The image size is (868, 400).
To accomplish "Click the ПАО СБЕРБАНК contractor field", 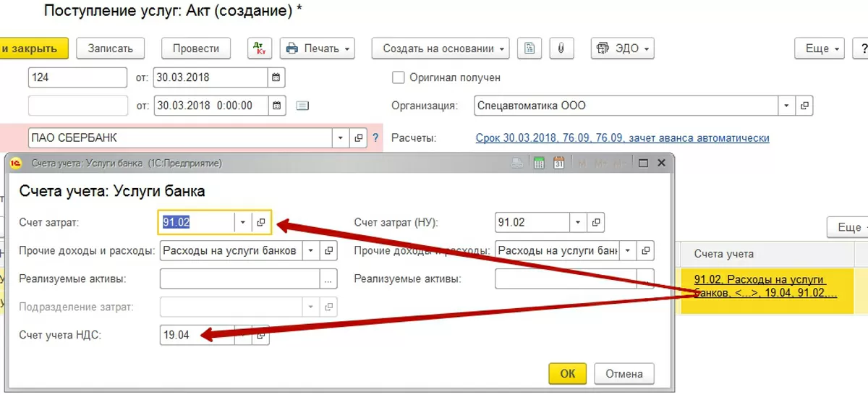I will click(x=181, y=137).
